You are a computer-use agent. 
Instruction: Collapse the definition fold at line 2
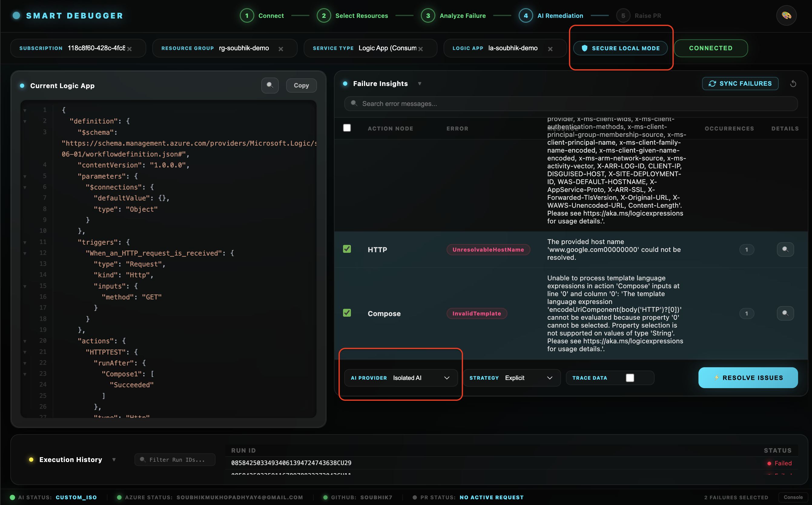[x=25, y=121]
